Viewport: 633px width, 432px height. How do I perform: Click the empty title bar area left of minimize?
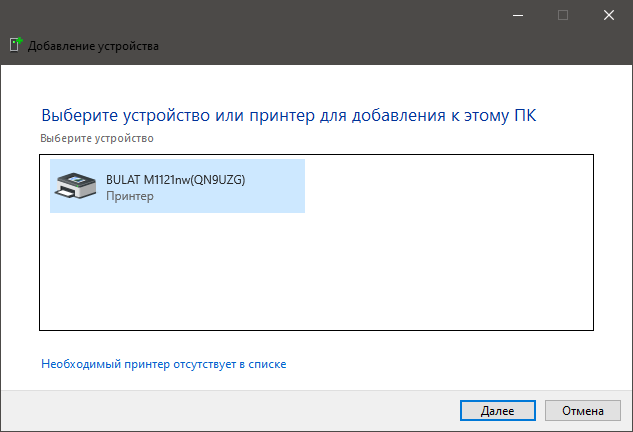(x=300, y=15)
